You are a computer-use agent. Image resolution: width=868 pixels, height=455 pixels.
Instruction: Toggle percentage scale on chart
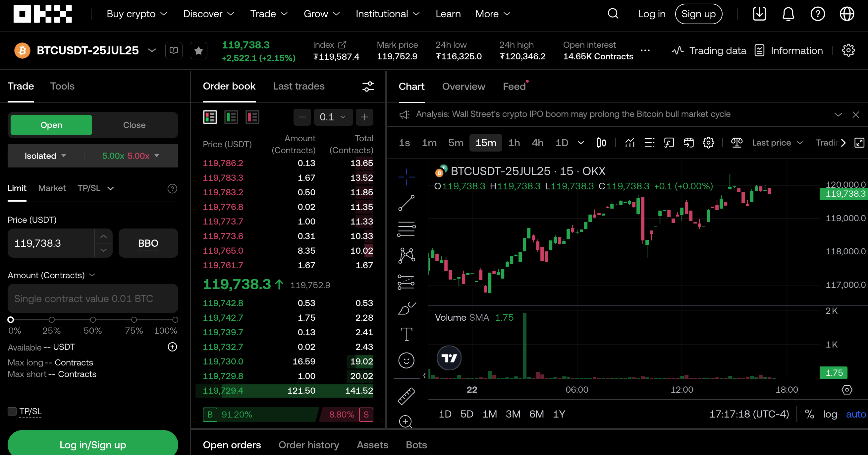pyautogui.click(x=809, y=414)
